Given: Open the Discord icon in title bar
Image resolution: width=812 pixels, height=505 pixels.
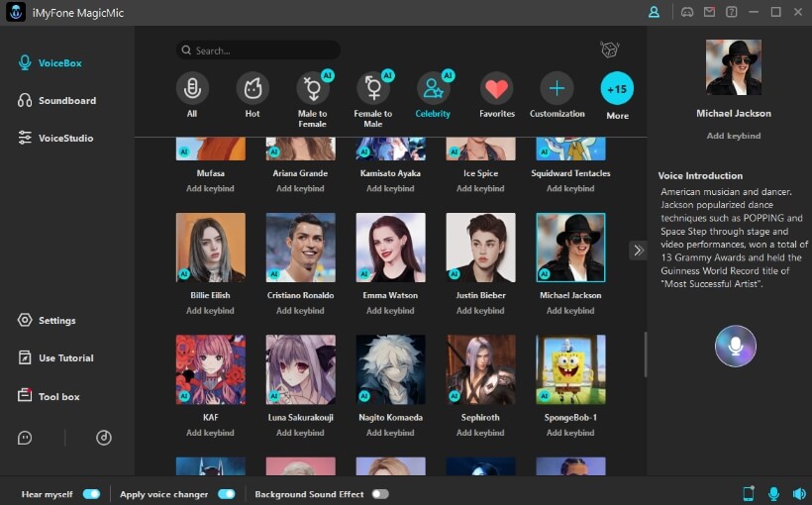Looking at the screenshot, I should (x=687, y=12).
